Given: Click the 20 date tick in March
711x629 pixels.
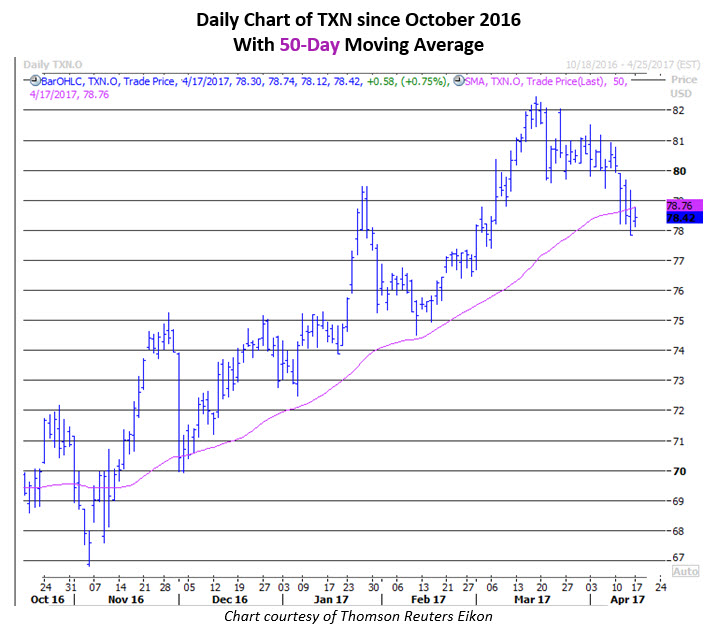Looking at the screenshot, I should tap(541, 587).
